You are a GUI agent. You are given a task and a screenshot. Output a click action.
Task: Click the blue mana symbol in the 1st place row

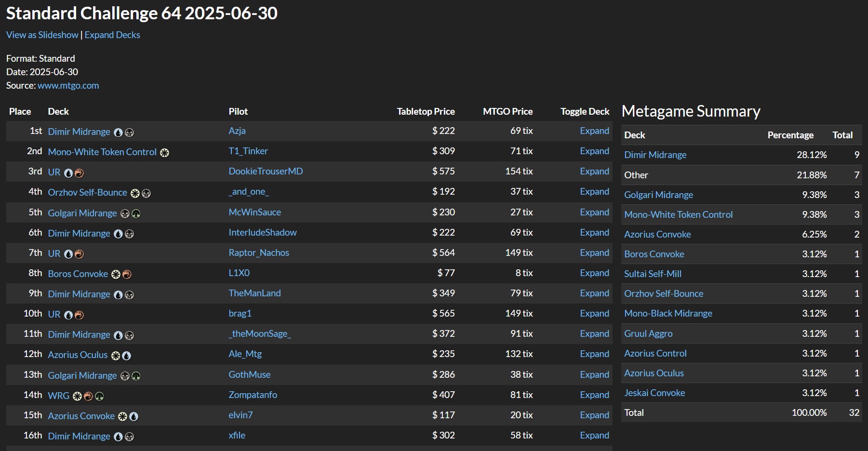click(x=118, y=133)
